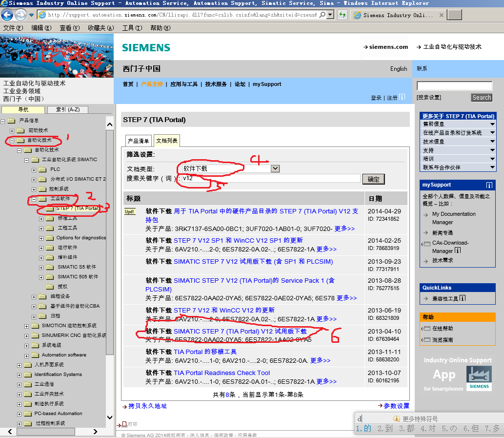Click the 论坛 navigation link

point(240,84)
